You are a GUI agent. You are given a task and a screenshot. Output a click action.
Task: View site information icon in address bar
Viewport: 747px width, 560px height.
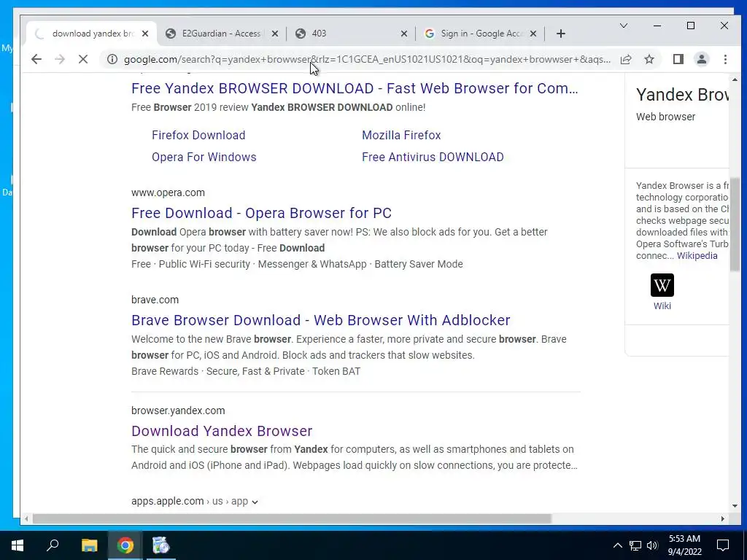click(112, 59)
